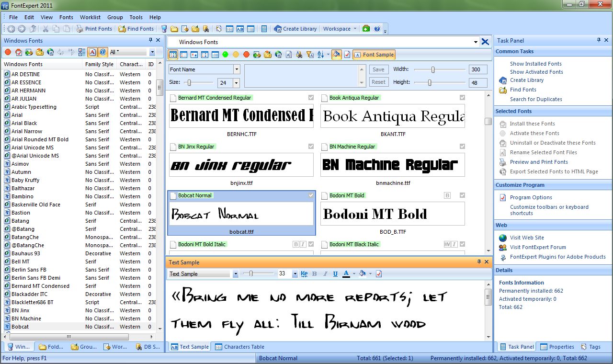613x364 pixels.
Task: Open the All filter dropdown in side panel
Action: tap(152, 52)
